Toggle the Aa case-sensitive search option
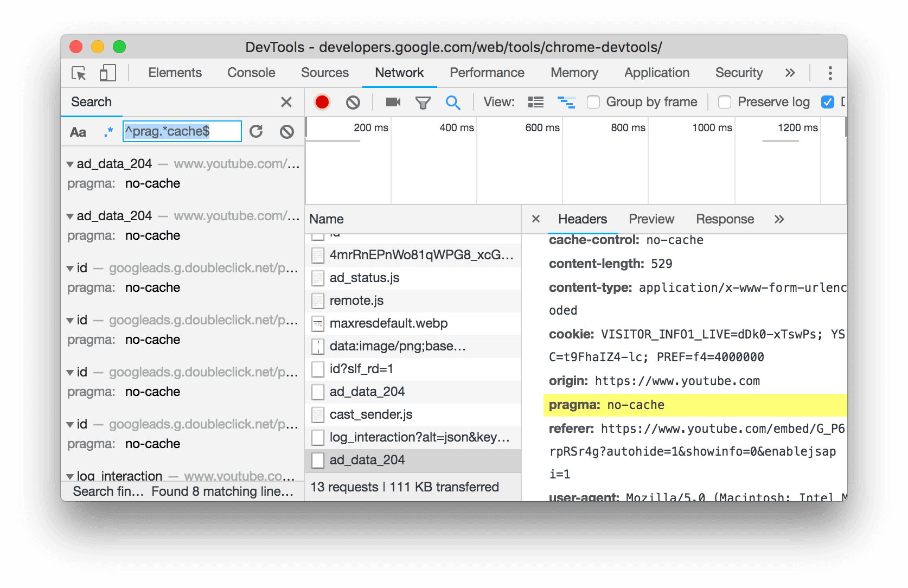Viewport: 908px width, 588px height. [x=78, y=131]
